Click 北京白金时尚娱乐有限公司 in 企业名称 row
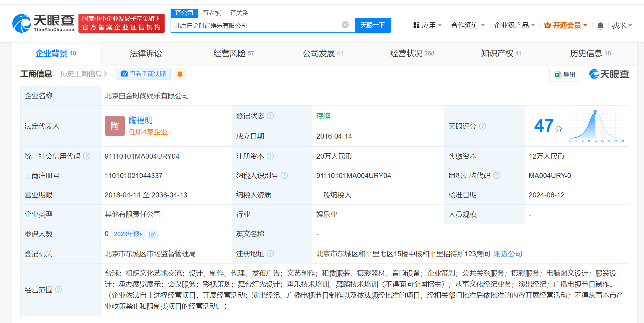 tap(147, 96)
